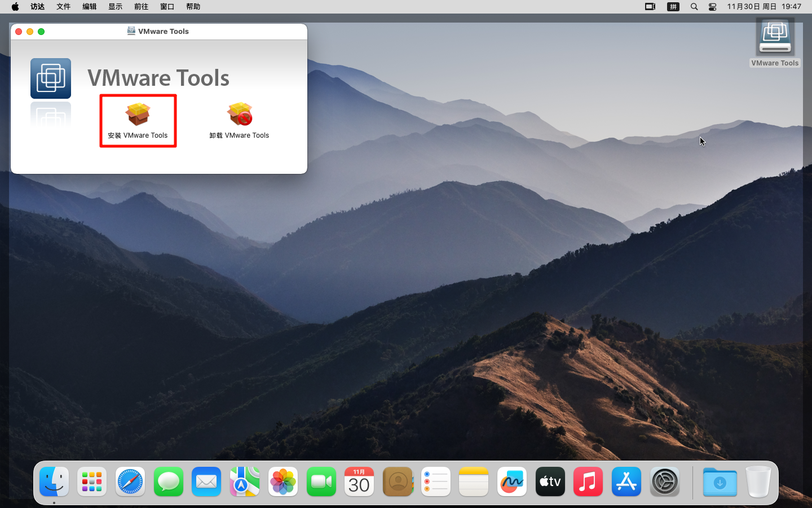Viewport: 812px width, 508px height.
Task: Open the Install VMware Tools package icon
Action: click(x=138, y=115)
